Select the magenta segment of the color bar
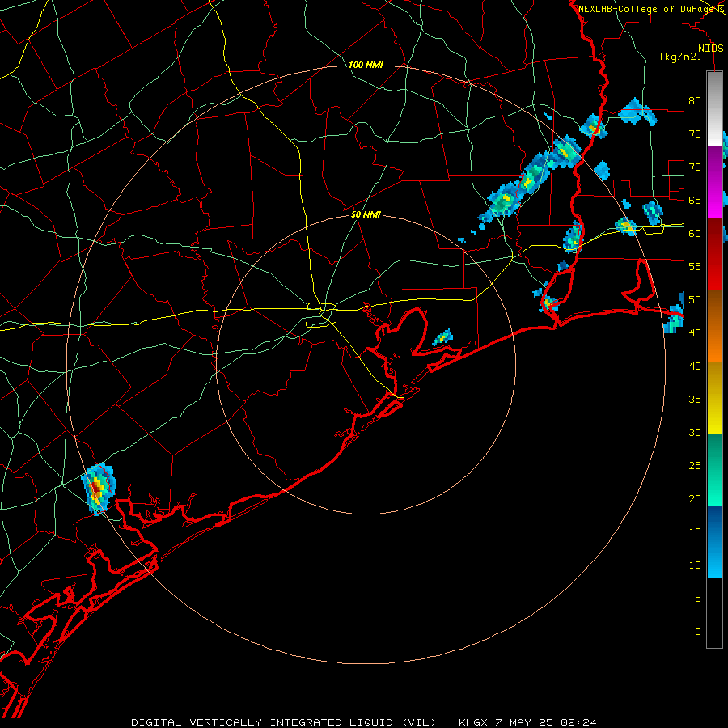Viewport: 728px width, 728px height. 714,200
